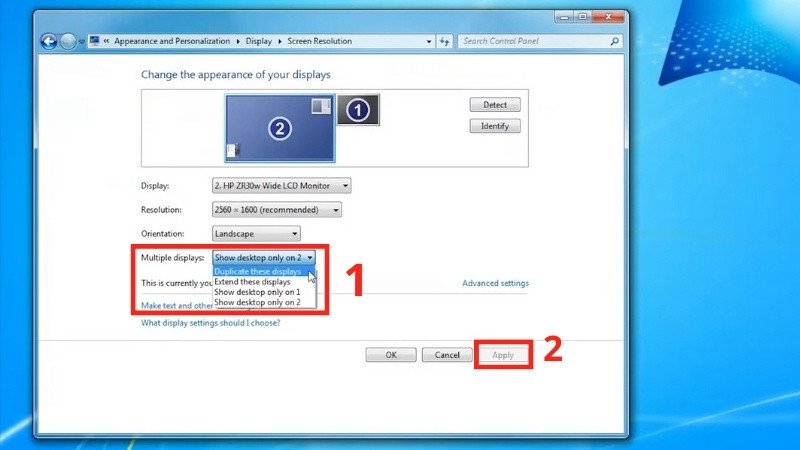Image resolution: width=800 pixels, height=450 pixels.
Task: Open the Advanced settings link
Action: click(x=495, y=283)
